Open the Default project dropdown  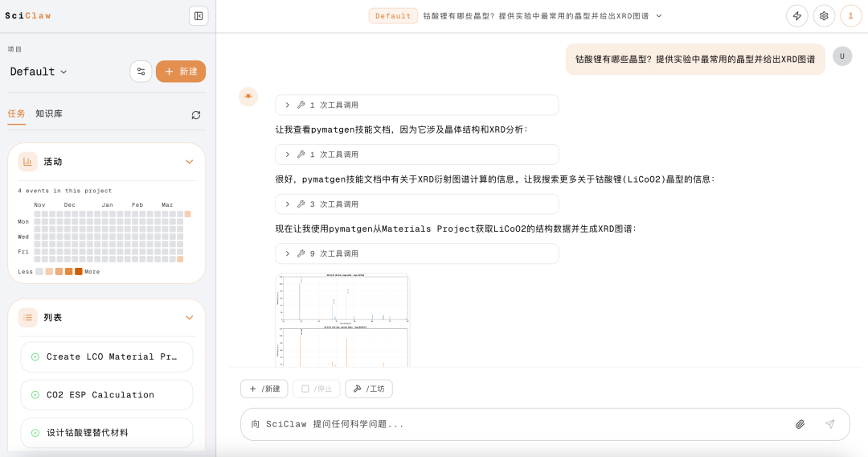pos(39,72)
